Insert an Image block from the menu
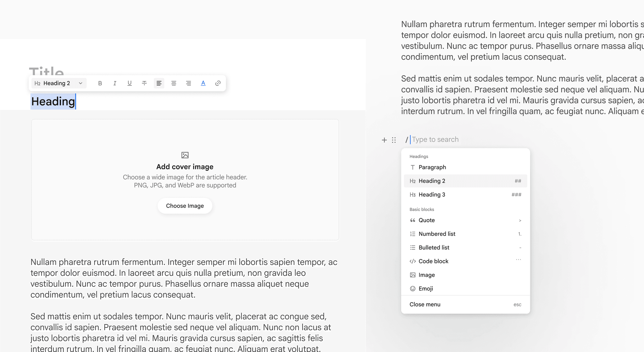The width and height of the screenshot is (644, 352). (465, 275)
